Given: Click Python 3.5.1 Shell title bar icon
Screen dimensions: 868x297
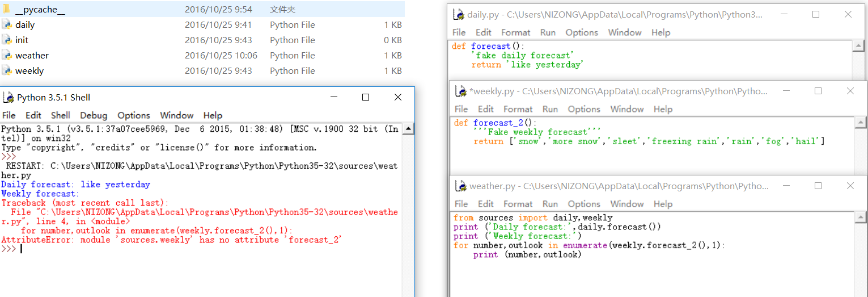Looking at the screenshot, I should coord(8,98).
